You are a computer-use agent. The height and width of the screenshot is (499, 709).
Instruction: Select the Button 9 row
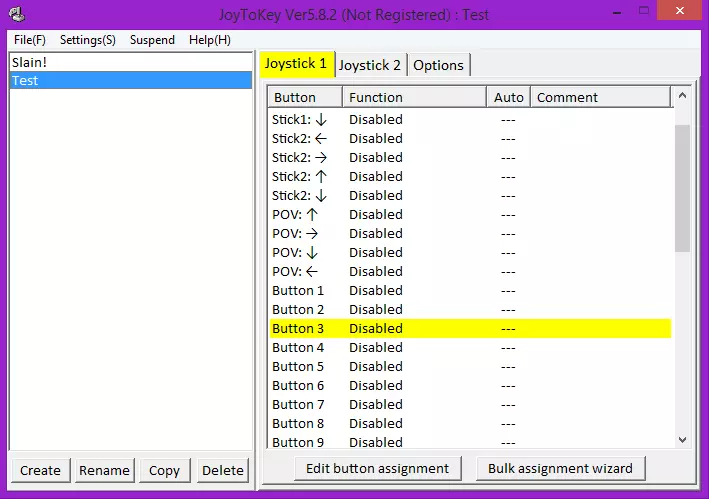(x=470, y=441)
